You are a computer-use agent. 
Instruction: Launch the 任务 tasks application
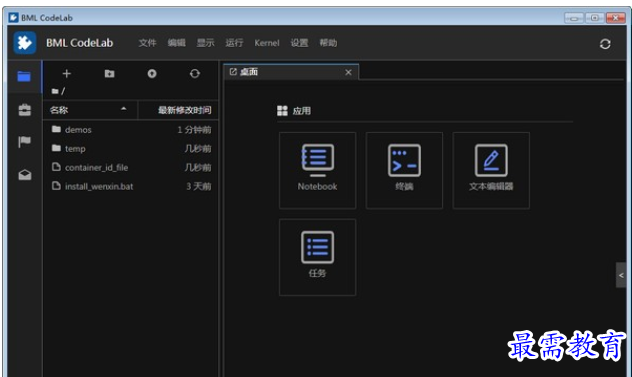pyautogui.click(x=318, y=257)
